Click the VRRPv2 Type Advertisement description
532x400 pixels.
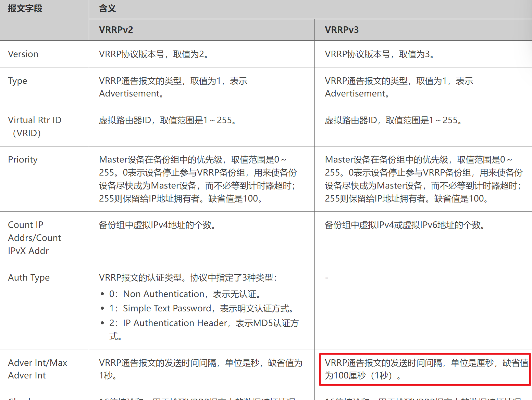(173, 87)
